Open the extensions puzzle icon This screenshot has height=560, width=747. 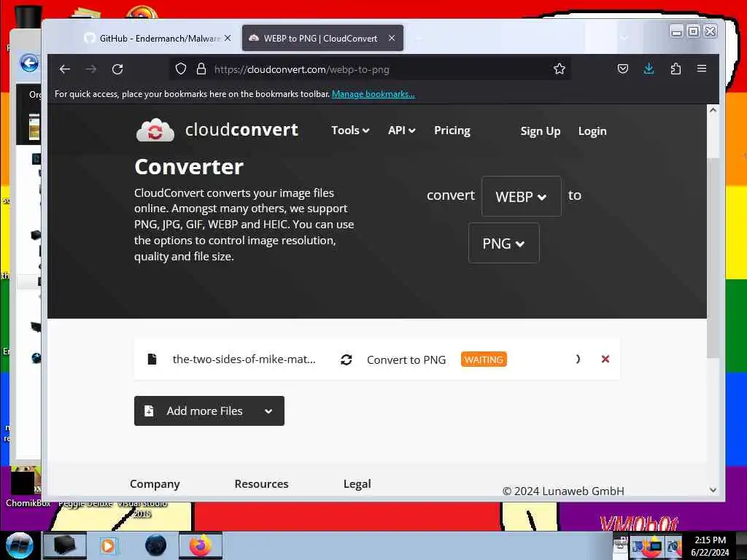tap(676, 69)
